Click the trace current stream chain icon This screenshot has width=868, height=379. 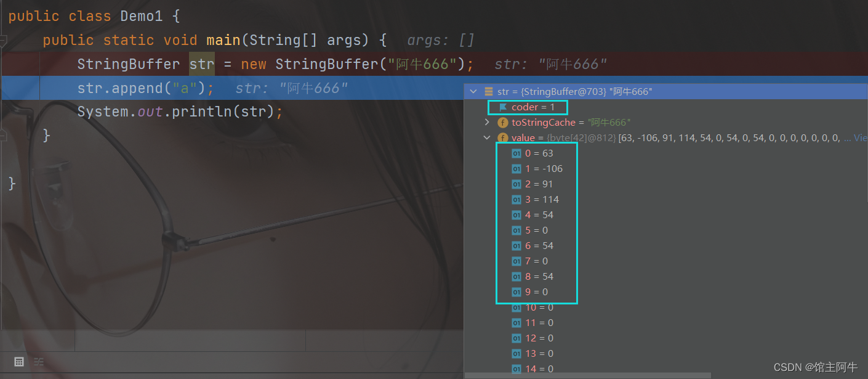coord(39,362)
